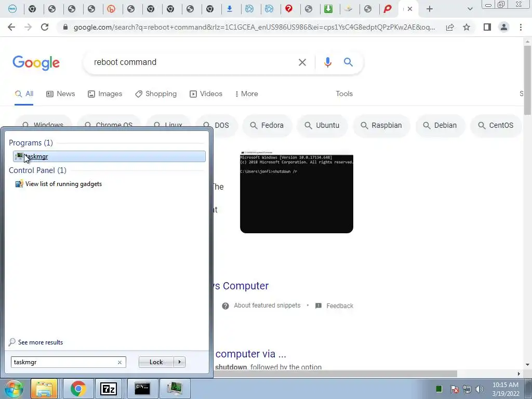
Task: Switch to Shopping results tab
Action: click(156, 94)
